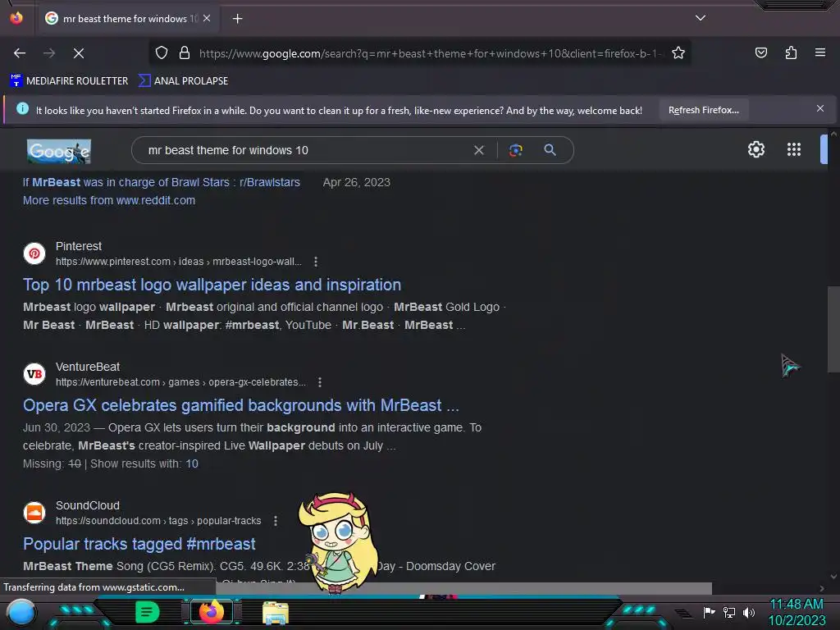Dismiss the Firefox welcome-back notification
Screen dimensions: 840x630
[x=819, y=109]
